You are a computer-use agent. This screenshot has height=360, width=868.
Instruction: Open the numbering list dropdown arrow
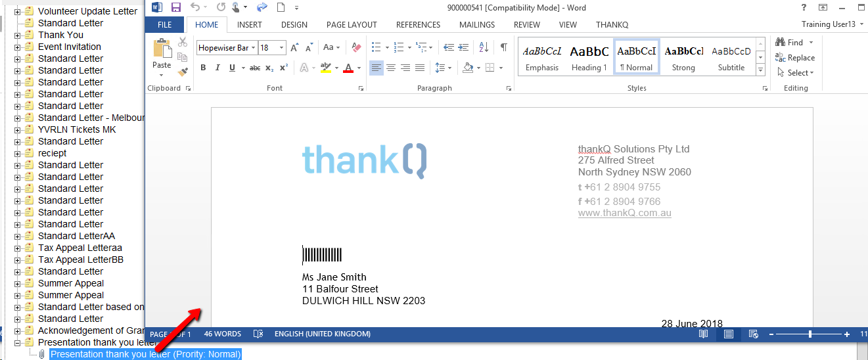point(410,47)
